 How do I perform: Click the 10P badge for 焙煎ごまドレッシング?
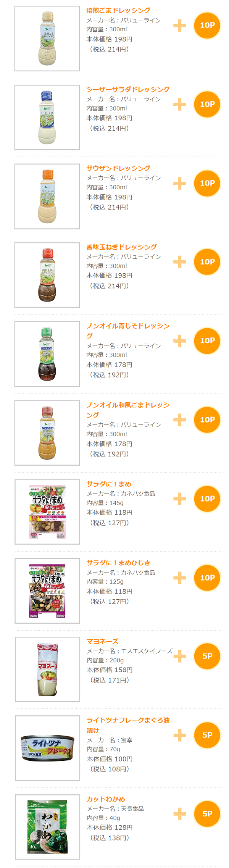(x=207, y=25)
